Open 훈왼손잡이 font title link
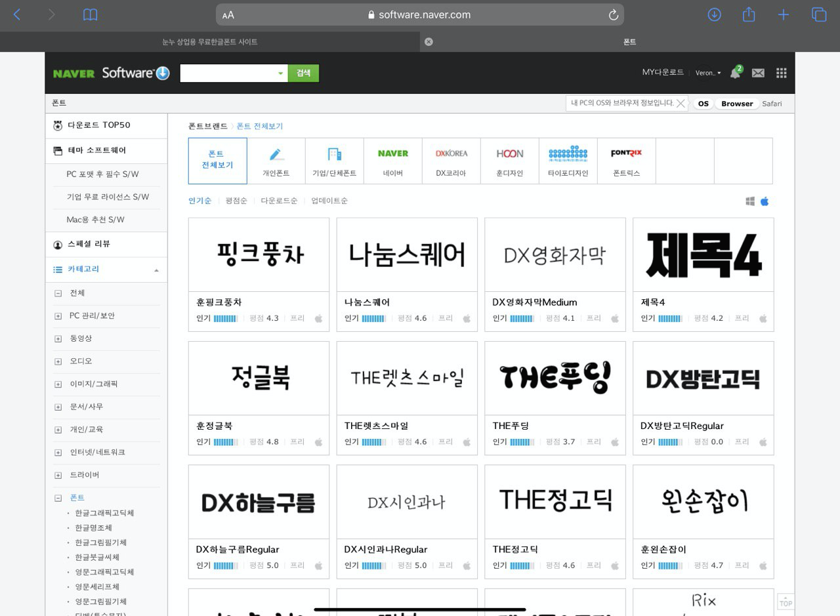 coord(663,549)
